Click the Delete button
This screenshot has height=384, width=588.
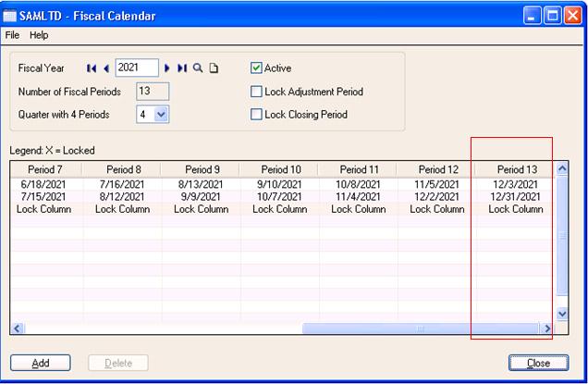pyautogui.click(x=118, y=363)
